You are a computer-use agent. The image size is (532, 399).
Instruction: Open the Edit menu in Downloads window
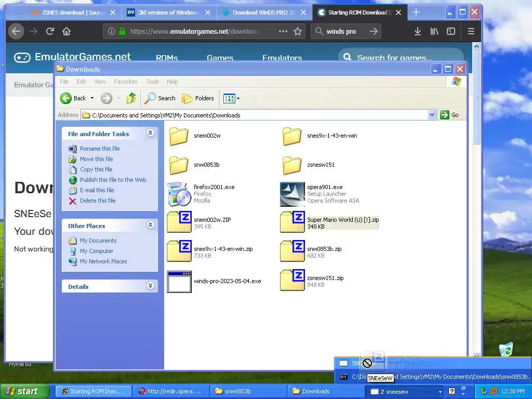coord(81,82)
